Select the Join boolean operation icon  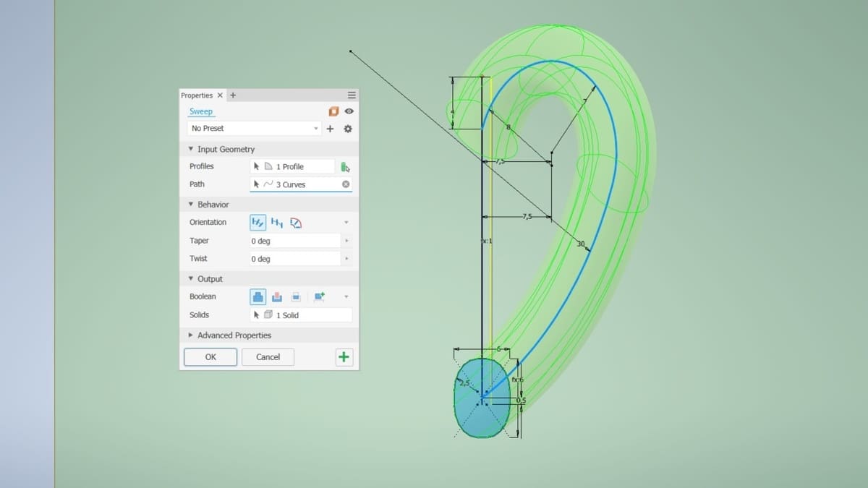[258, 296]
